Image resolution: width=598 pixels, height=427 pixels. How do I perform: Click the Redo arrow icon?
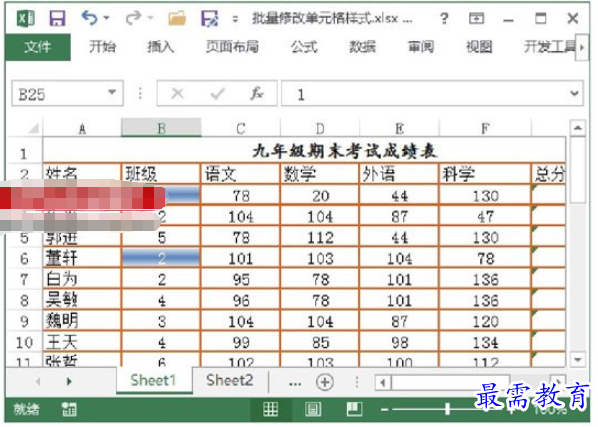(x=133, y=18)
